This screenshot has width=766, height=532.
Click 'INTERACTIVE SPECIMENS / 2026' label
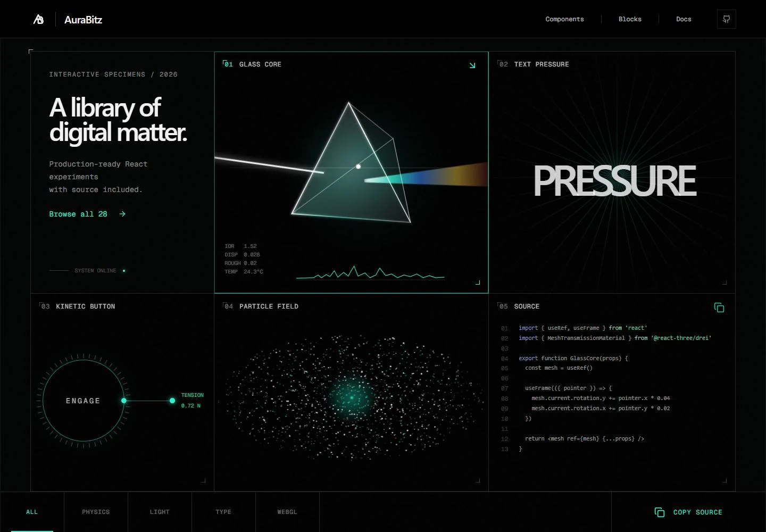click(x=113, y=74)
